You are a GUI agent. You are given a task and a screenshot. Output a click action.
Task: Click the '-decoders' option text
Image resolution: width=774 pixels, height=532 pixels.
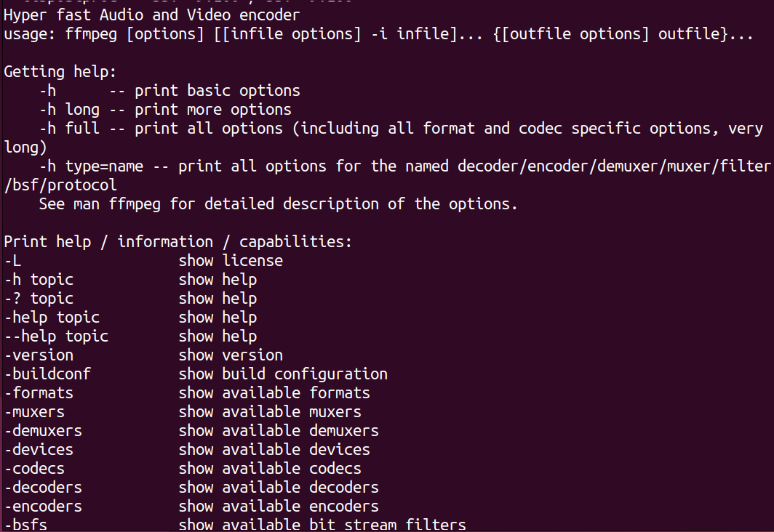(x=44, y=488)
